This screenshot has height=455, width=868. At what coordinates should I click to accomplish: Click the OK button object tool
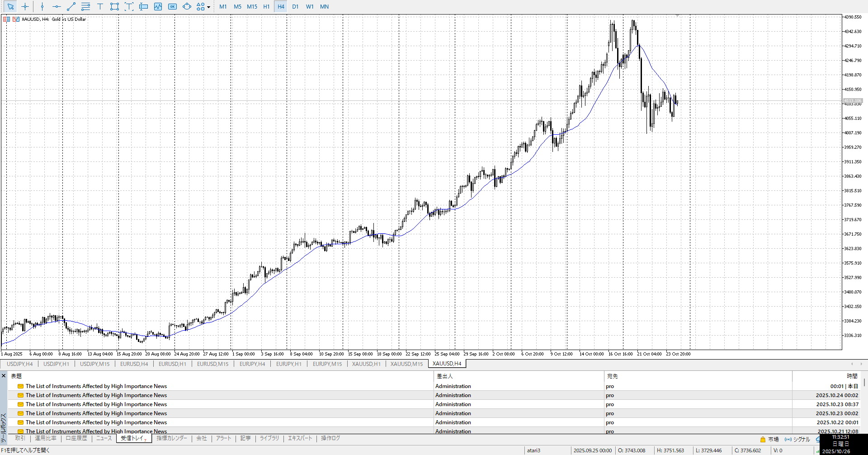point(172,7)
